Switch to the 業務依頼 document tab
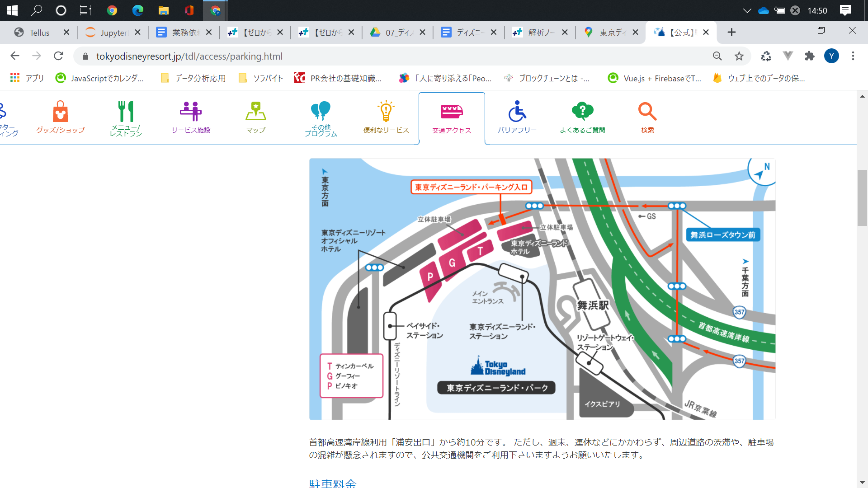This screenshot has width=868, height=488. [184, 33]
